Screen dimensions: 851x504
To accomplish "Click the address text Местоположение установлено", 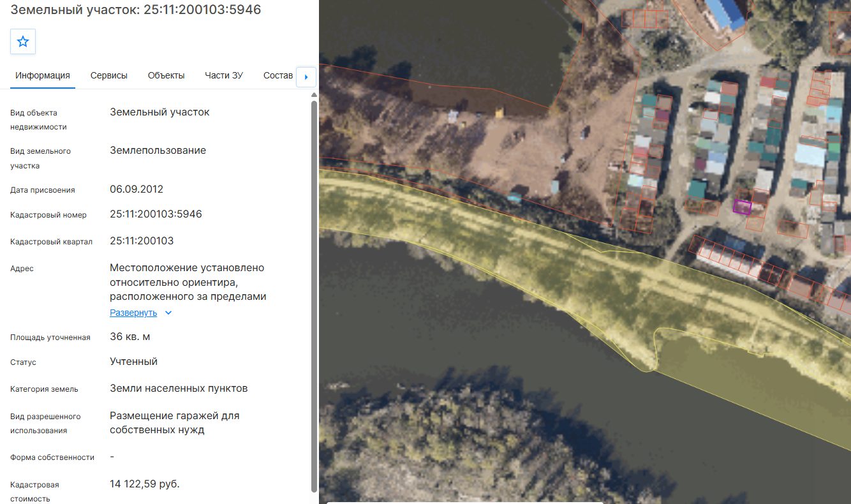I will point(187,267).
